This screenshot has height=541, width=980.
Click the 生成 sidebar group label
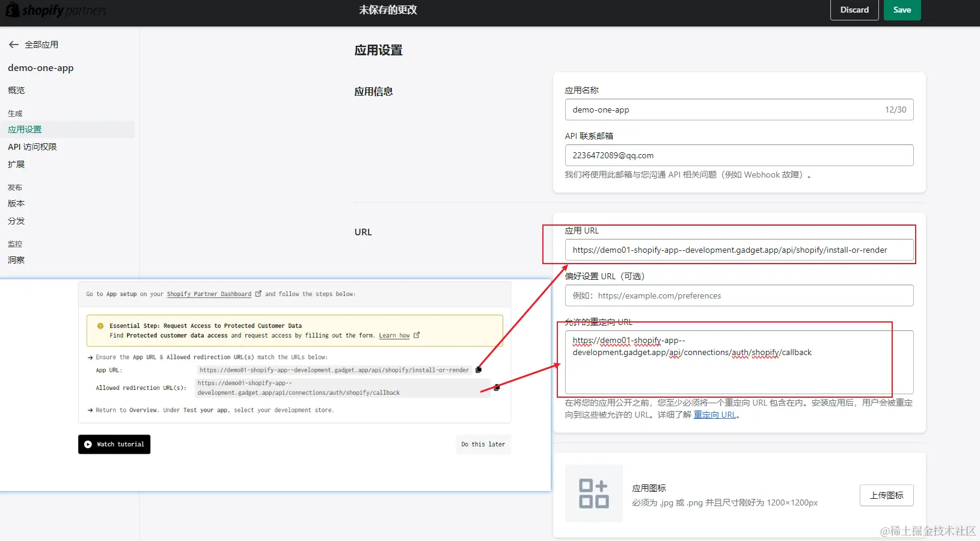[15, 113]
